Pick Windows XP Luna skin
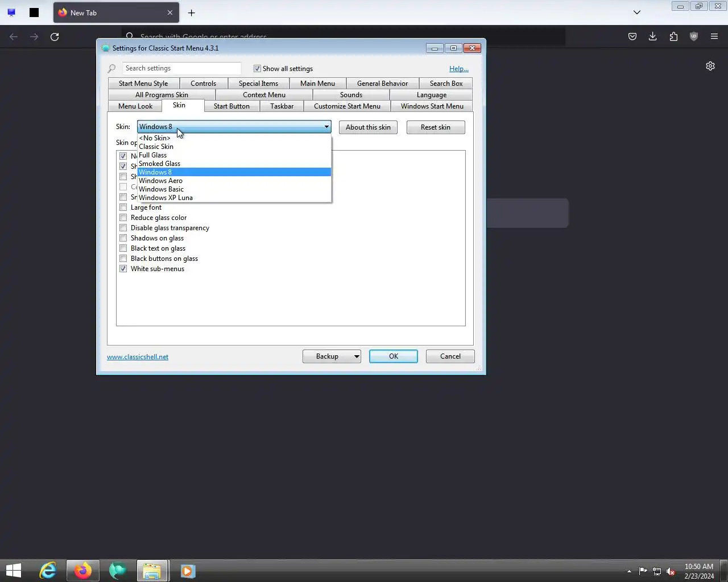Viewport: 728px width, 582px height. (234, 198)
